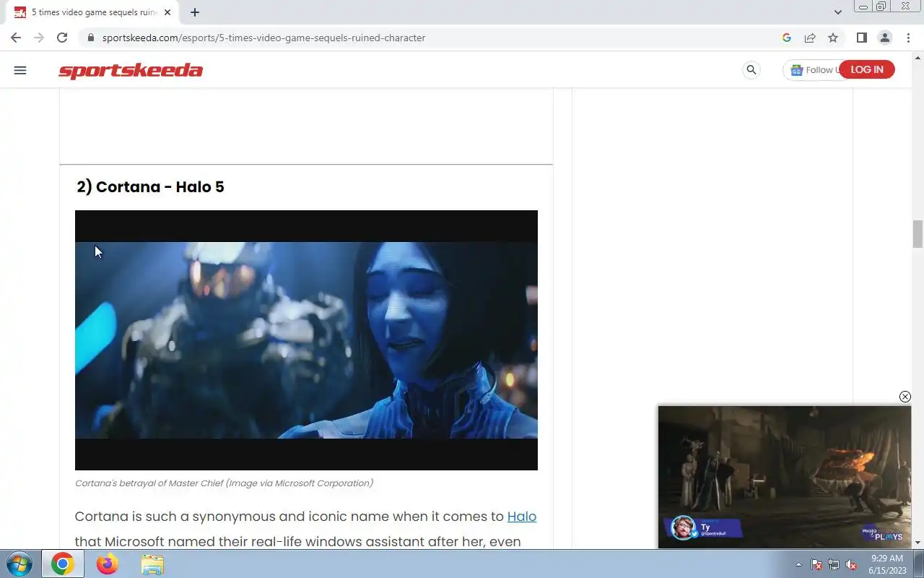
Task: Click taskbar clock 9:29 AM
Action: (887, 564)
